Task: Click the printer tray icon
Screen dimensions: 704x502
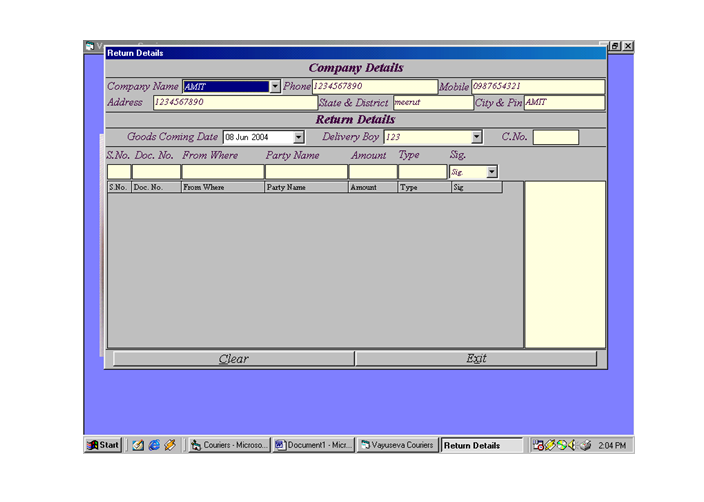Action: 585,445
